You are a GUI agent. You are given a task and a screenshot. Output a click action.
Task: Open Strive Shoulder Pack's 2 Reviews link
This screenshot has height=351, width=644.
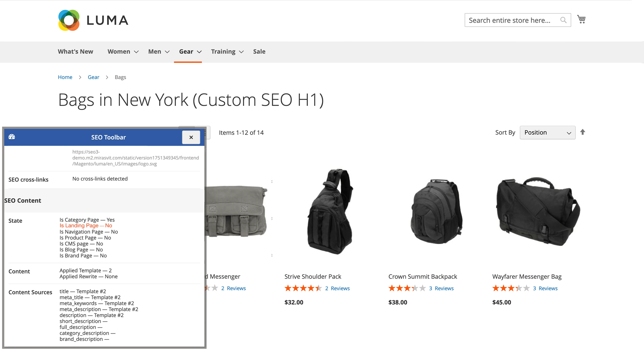pyautogui.click(x=337, y=288)
